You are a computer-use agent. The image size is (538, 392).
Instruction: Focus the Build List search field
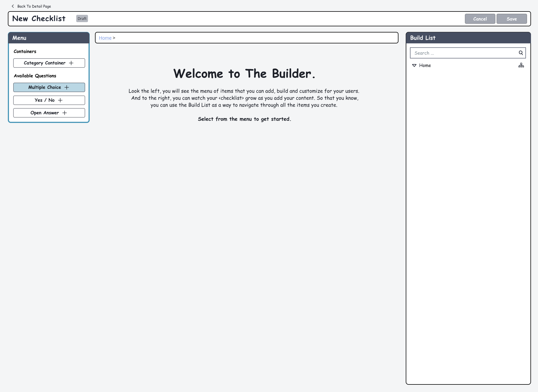468,53
